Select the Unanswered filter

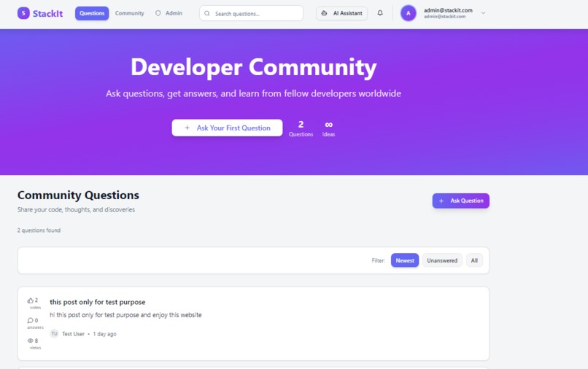tap(442, 260)
